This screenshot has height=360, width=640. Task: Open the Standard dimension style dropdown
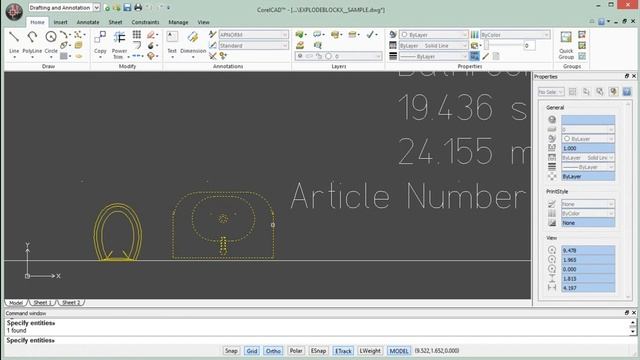pos(253,46)
